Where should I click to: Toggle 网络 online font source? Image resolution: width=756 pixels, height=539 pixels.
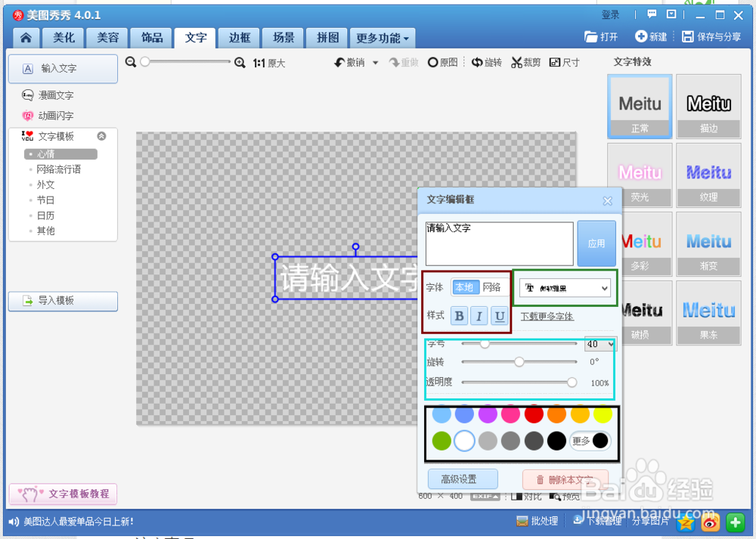492,287
